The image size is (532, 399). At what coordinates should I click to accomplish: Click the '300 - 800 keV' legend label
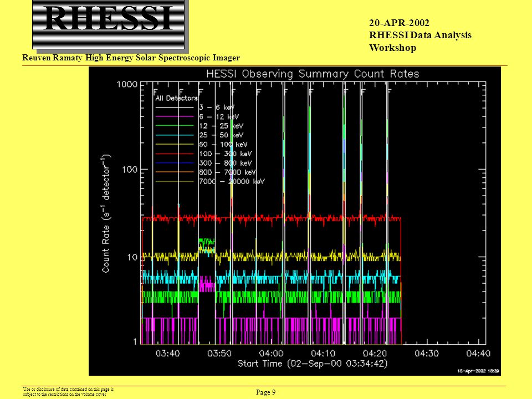pos(226,163)
